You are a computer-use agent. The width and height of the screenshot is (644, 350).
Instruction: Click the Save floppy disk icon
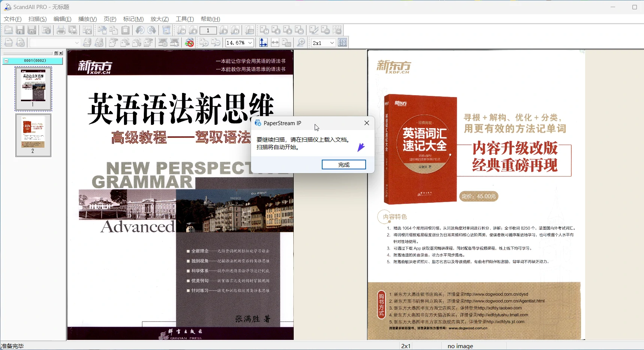coord(20,30)
